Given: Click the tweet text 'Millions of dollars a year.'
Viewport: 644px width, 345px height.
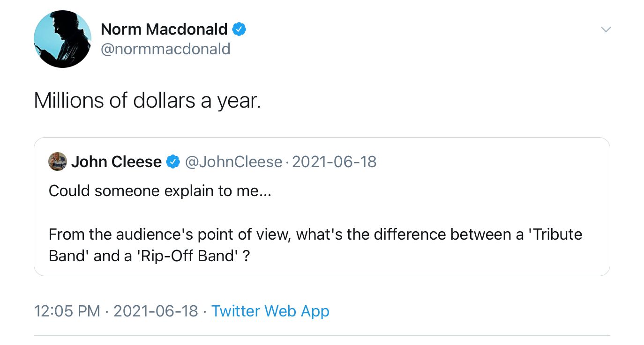Looking at the screenshot, I should pyautogui.click(x=147, y=100).
